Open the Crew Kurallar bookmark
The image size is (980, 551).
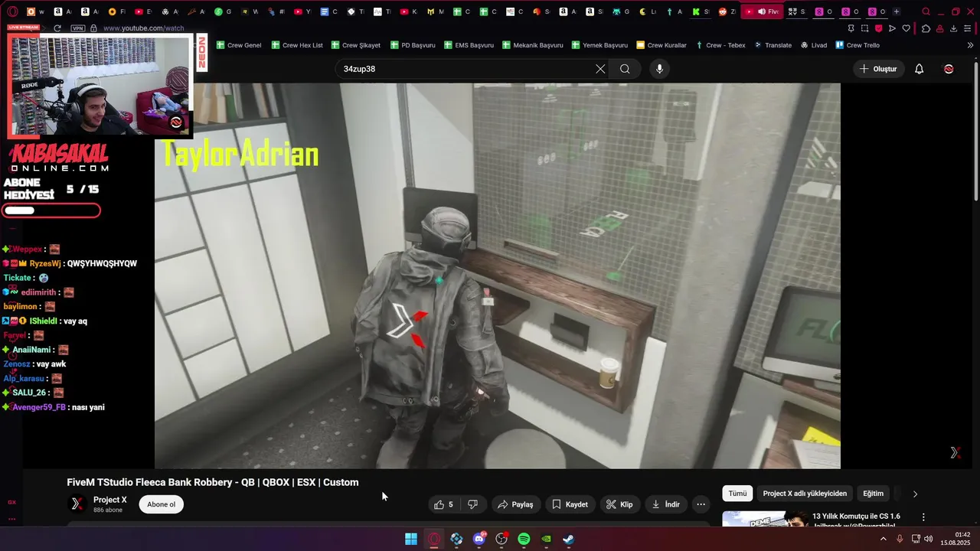click(x=661, y=45)
